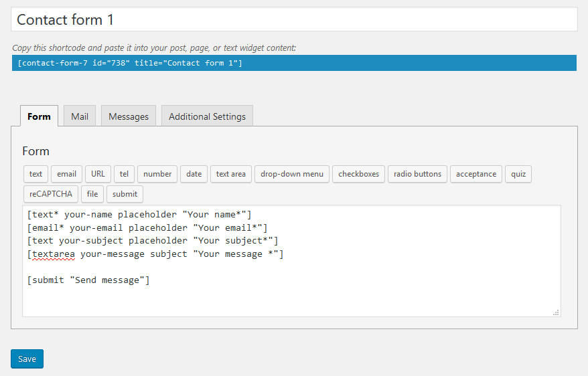Screen dimensions: 588x376
Task: Add a text area tag
Action: [x=230, y=174]
